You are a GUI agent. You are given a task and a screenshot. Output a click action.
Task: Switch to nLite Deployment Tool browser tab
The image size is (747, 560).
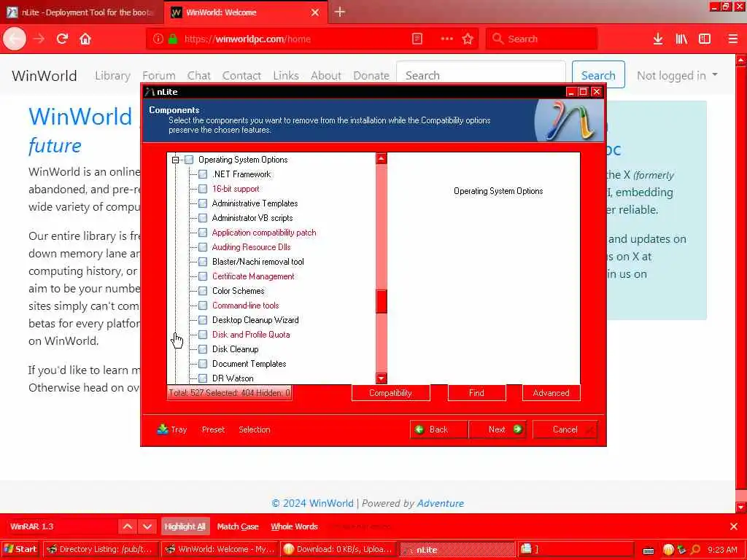[x=82, y=12]
